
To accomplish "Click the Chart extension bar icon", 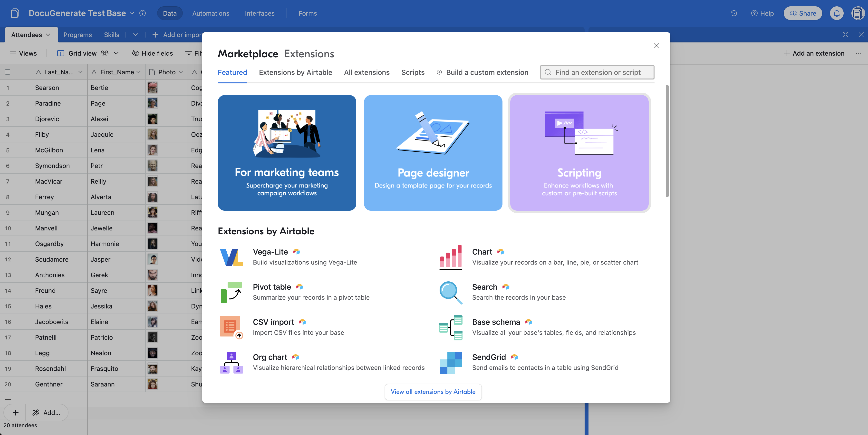I will point(451,257).
